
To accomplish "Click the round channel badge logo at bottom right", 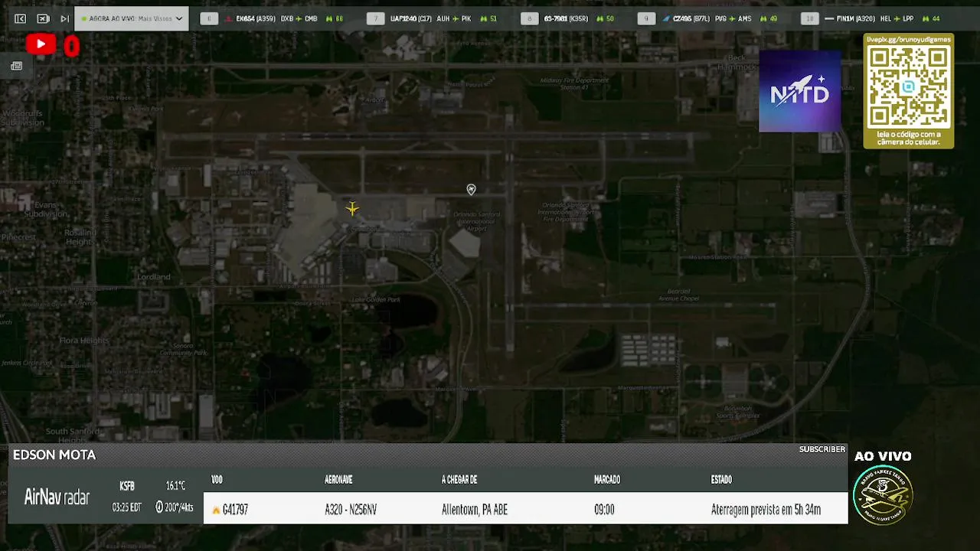I will pos(883,495).
